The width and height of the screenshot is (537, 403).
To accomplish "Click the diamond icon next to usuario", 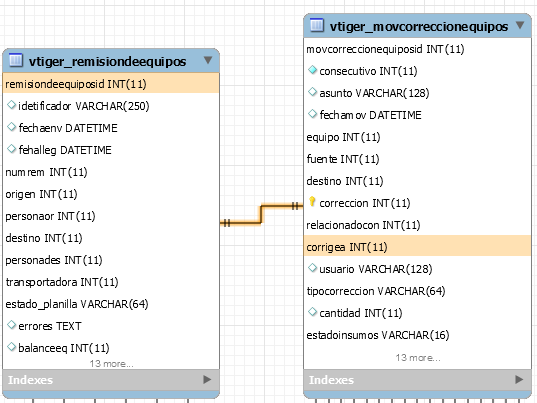I will coord(312,268).
